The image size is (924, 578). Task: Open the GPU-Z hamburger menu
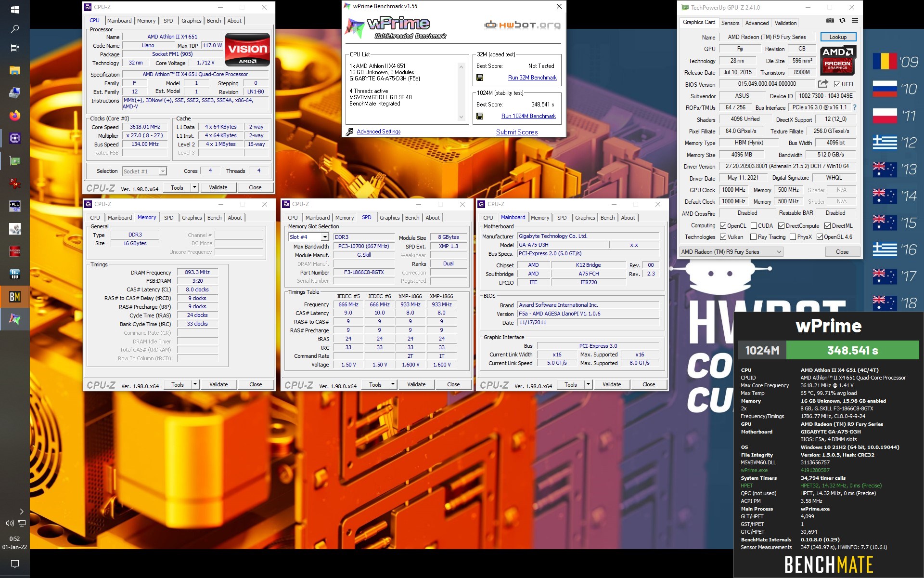tap(855, 21)
